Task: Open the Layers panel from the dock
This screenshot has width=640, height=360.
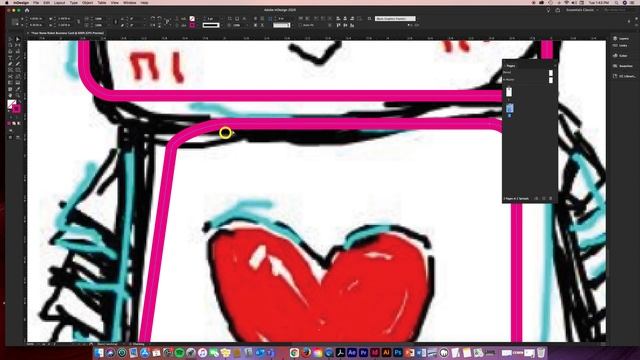Action: pyautogui.click(x=621, y=38)
